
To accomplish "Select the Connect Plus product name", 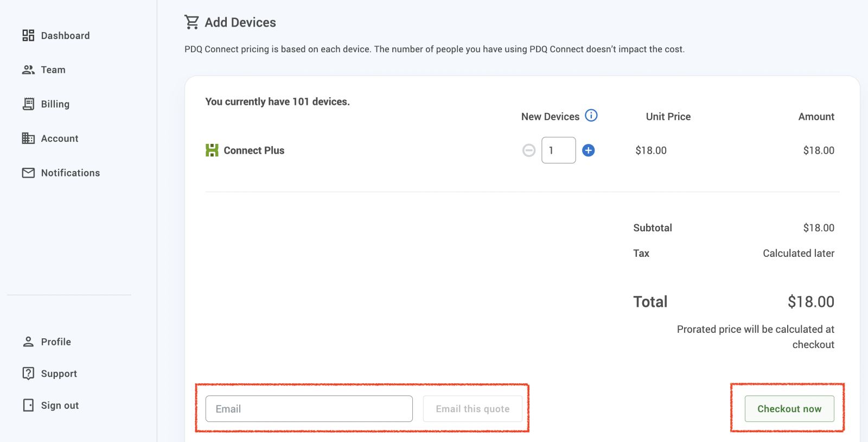I will tap(254, 150).
